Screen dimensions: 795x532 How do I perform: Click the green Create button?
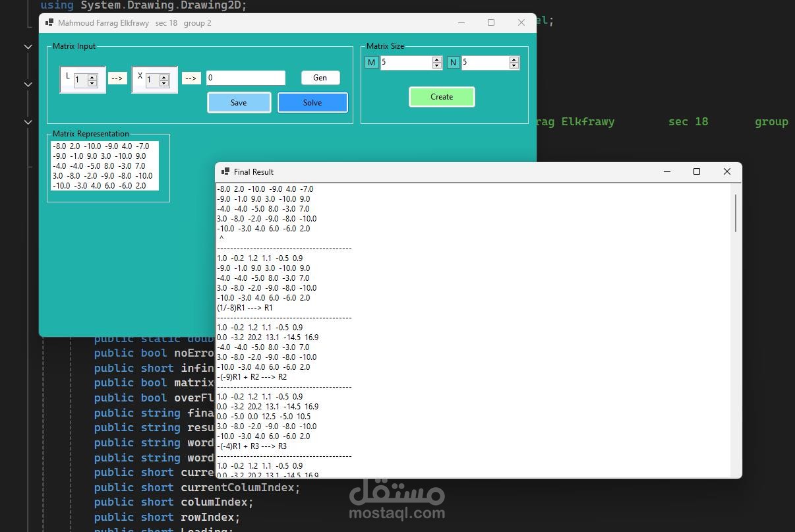point(442,97)
